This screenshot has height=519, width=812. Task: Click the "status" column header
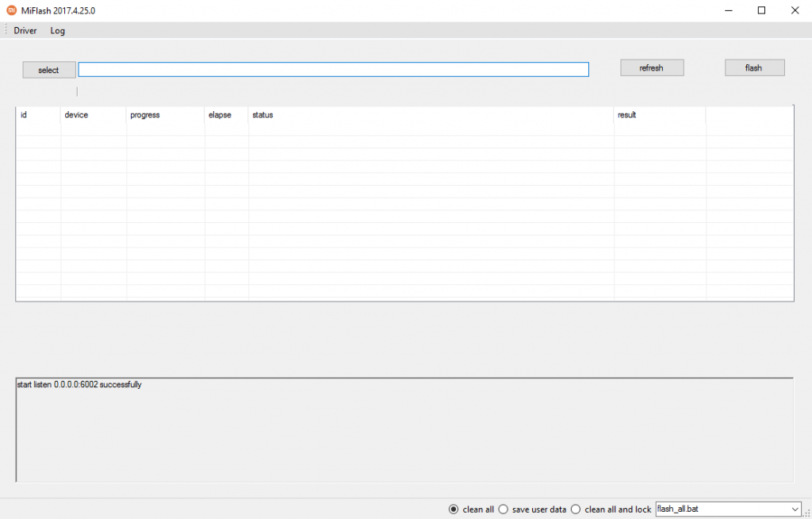pos(431,115)
